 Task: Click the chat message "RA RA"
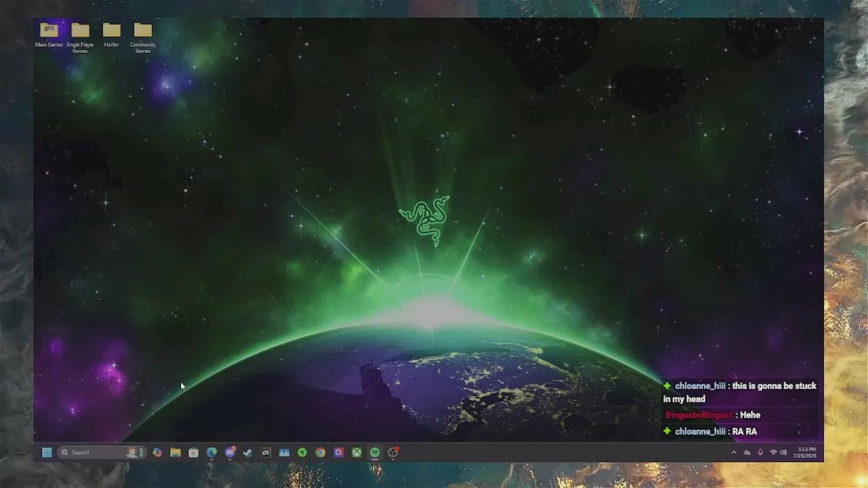pyautogui.click(x=745, y=431)
